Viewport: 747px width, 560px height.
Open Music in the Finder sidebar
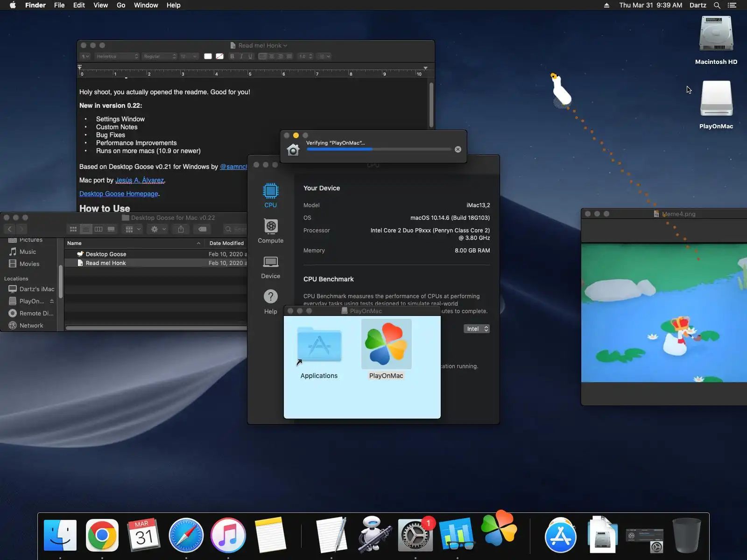tap(28, 252)
